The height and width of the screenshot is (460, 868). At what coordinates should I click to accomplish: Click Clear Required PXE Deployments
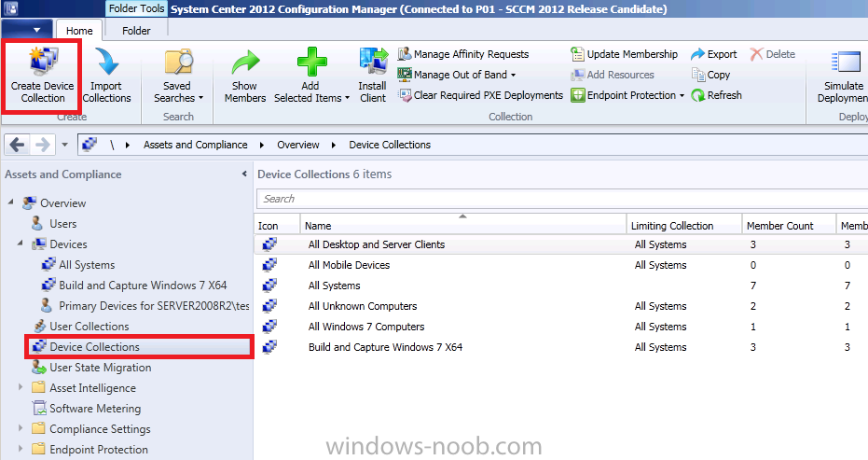(480, 95)
